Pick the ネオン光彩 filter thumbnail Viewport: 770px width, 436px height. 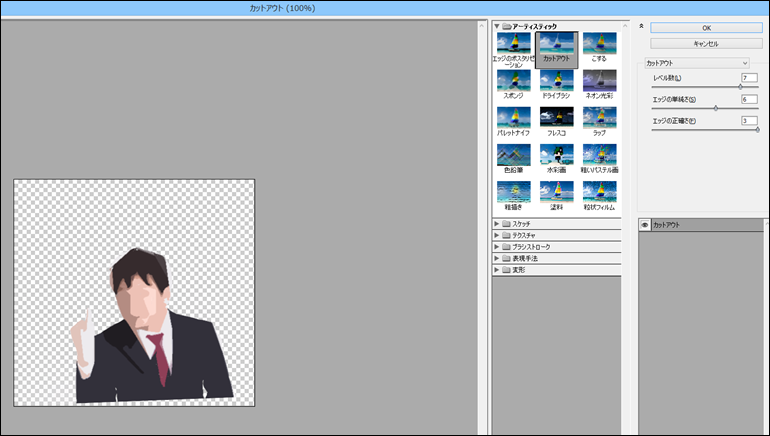tap(599, 81)
